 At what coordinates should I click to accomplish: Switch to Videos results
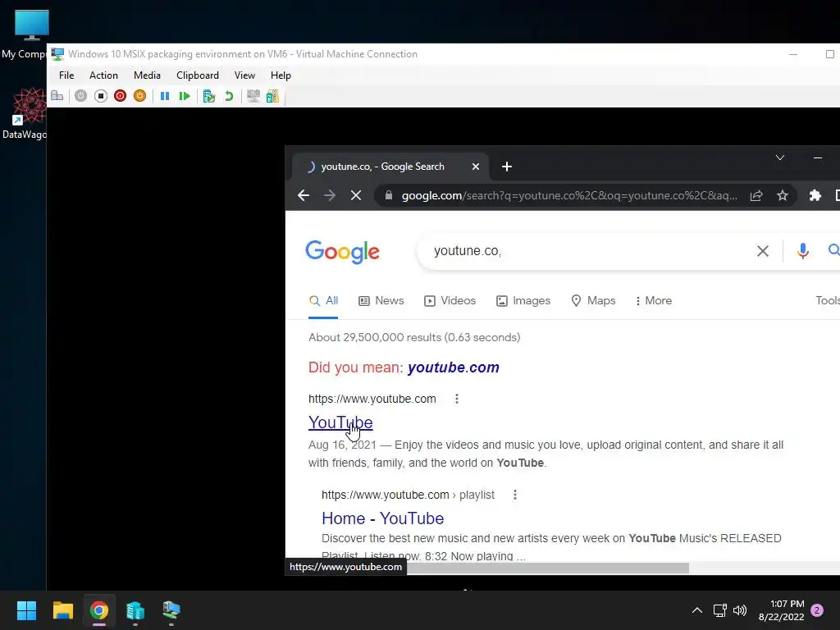[450, 301]
